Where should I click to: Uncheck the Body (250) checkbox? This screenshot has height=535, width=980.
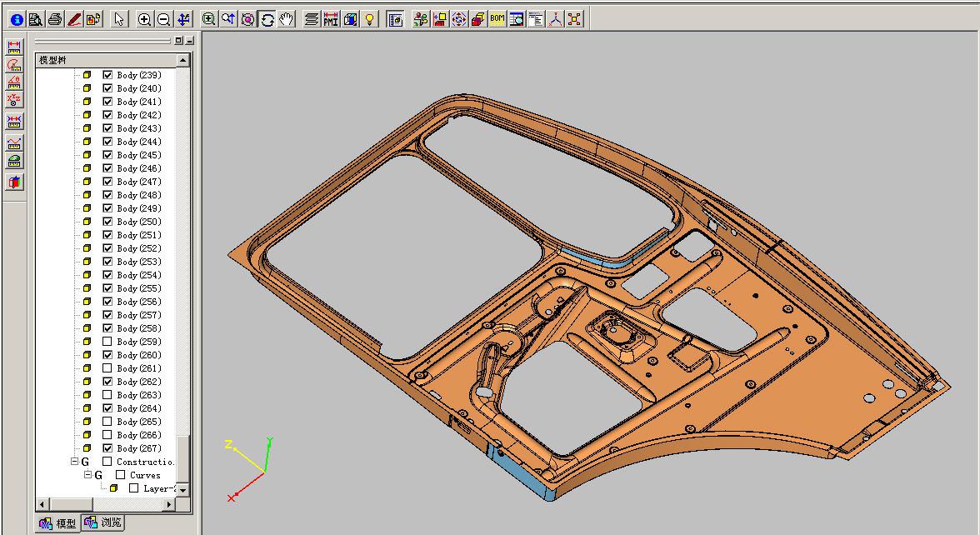click(x=107, y=222)
